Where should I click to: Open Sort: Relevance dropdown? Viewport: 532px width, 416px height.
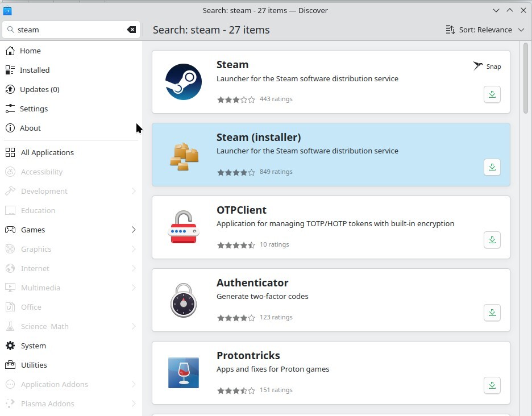pos(485,30)
